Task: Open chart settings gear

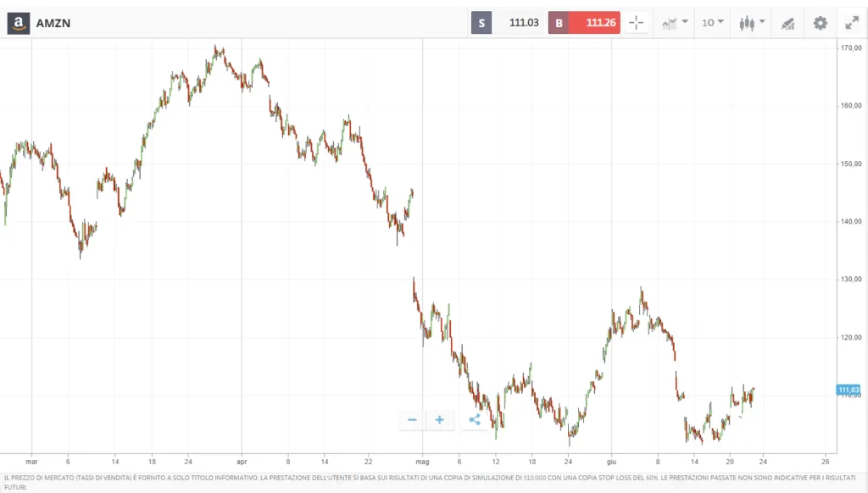Action: pos(820,23)
